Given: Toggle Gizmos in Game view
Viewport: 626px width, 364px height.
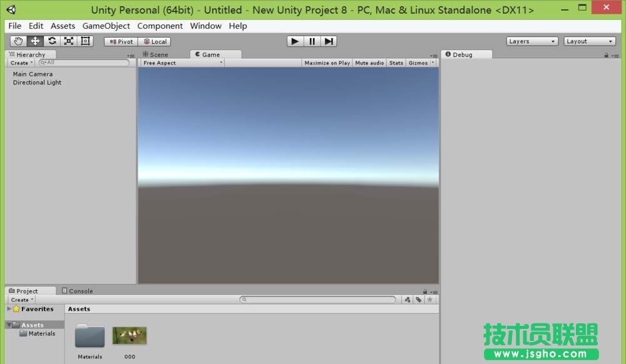Looking at the screenshot, I should (418, 63).
